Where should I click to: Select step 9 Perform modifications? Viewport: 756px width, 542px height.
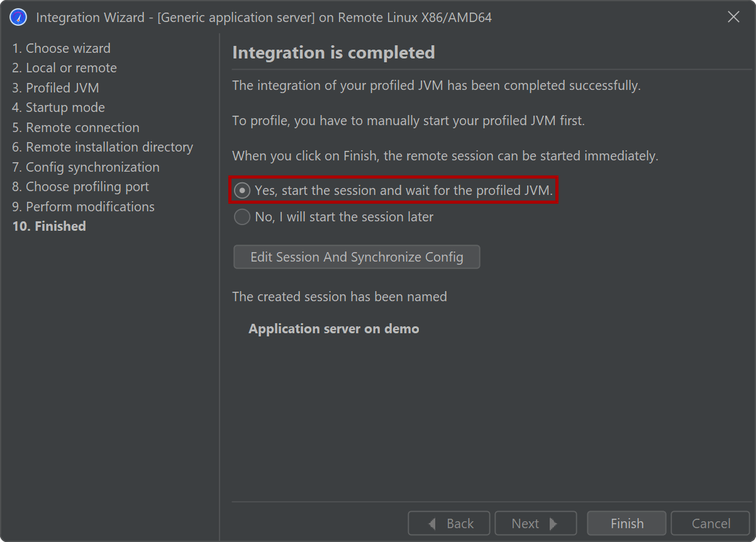tap(84, 207)
